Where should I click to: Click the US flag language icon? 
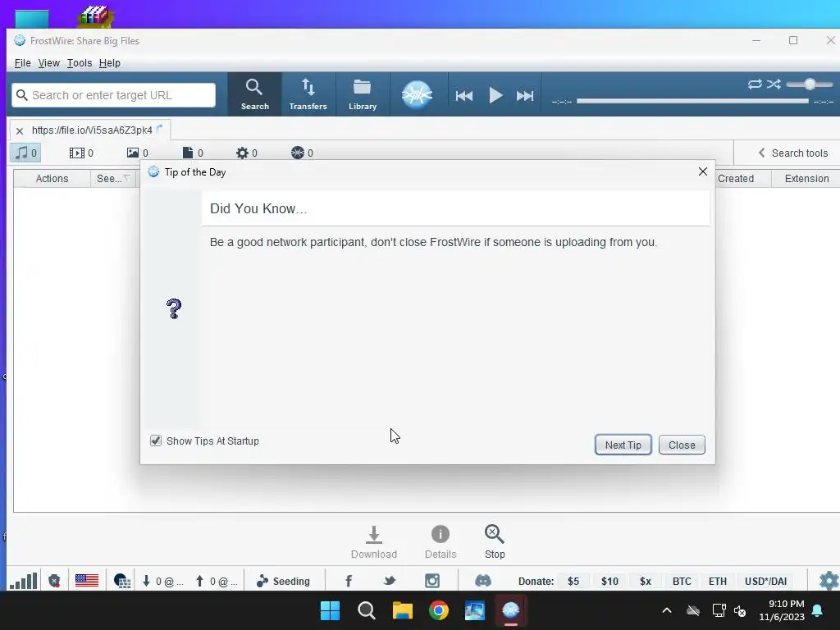(87, 581)
